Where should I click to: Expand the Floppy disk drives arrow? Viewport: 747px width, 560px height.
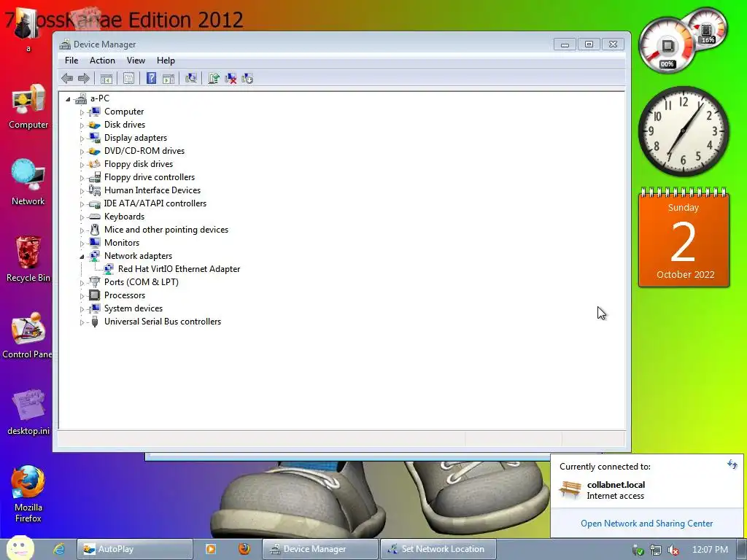click(x=82, y=165)
